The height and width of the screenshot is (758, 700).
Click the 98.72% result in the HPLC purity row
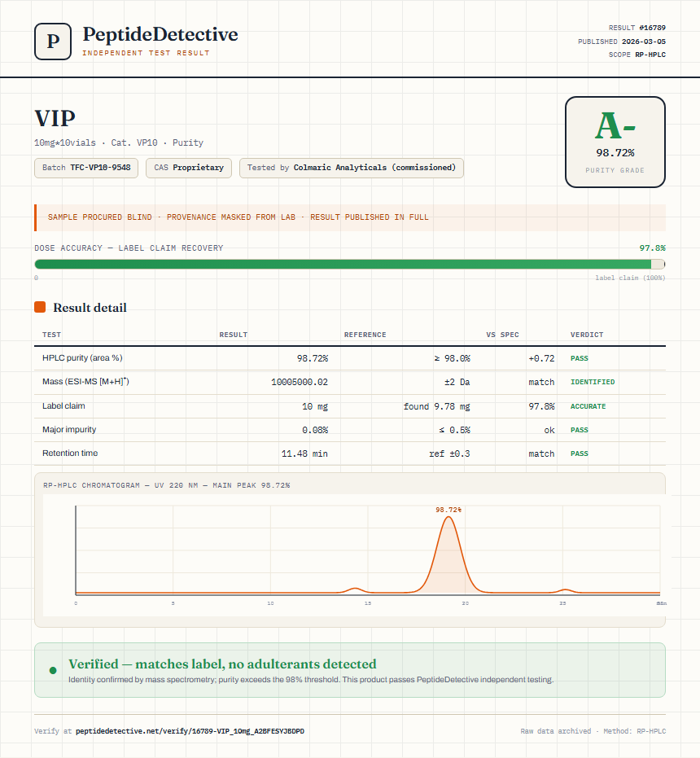pos(313,358)
